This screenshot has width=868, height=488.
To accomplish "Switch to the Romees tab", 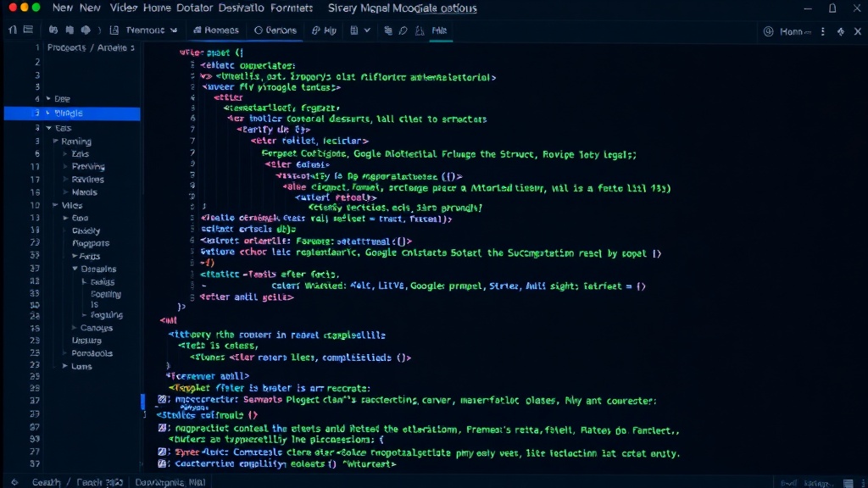I will click(216, 30).
